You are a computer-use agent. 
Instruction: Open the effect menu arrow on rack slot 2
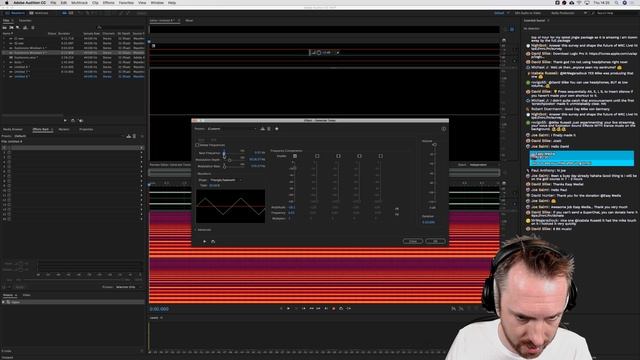[x=141, y=152]
